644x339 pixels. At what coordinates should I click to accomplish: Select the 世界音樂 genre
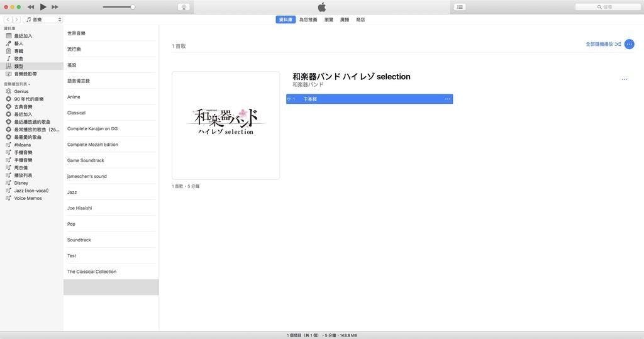coord(111,33)
